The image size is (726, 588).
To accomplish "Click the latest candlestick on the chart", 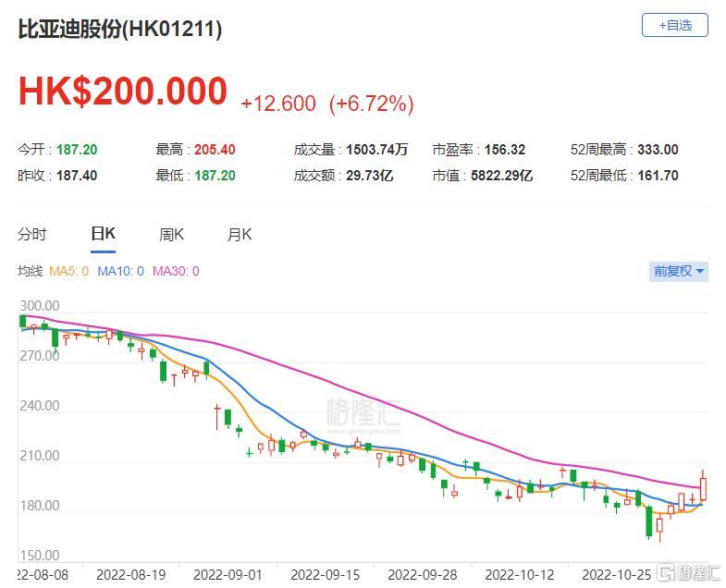I will click(703, 487).
